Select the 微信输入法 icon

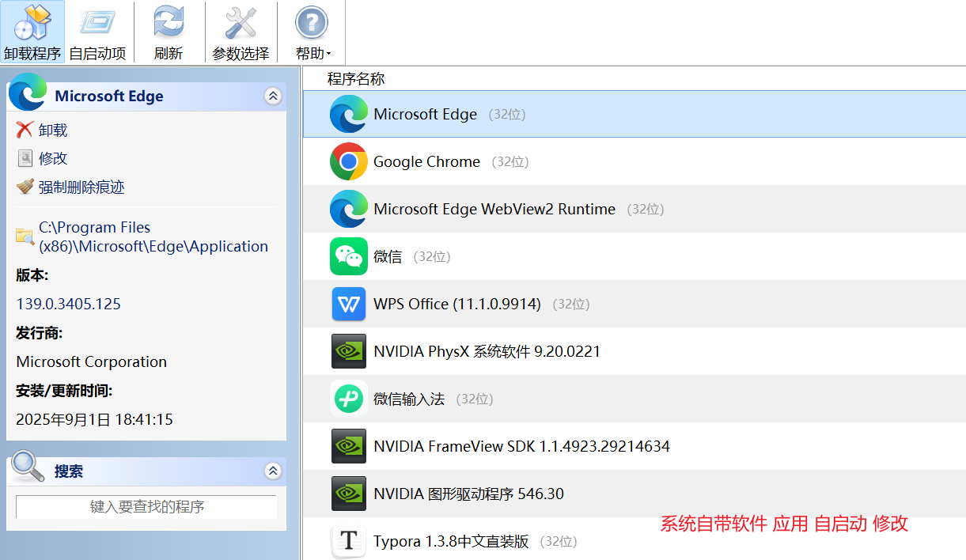(x=349, y=399)
